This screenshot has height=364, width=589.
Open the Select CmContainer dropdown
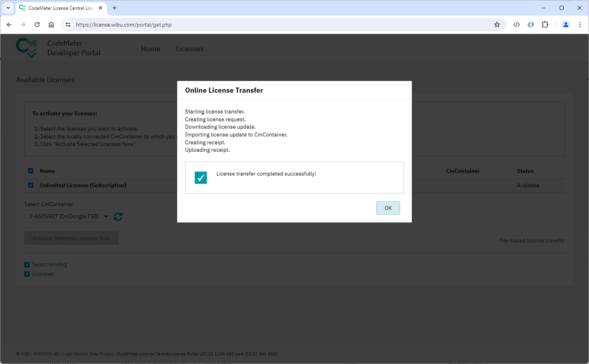[67, 216]
